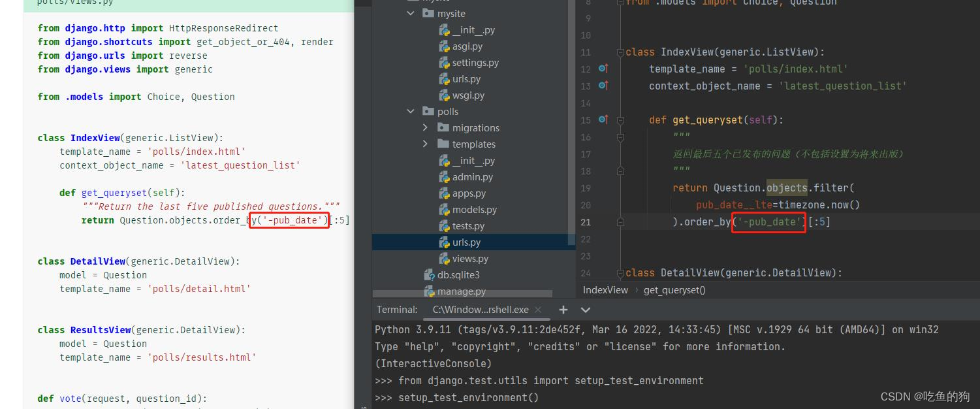Click the override gutter icon beside context_object_name
Image resolution: width=980 pixels, height=409 pixels.
pos(603,86)
